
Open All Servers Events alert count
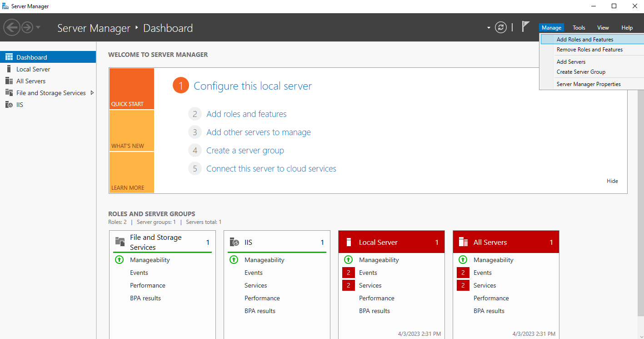tap(463, 273)
